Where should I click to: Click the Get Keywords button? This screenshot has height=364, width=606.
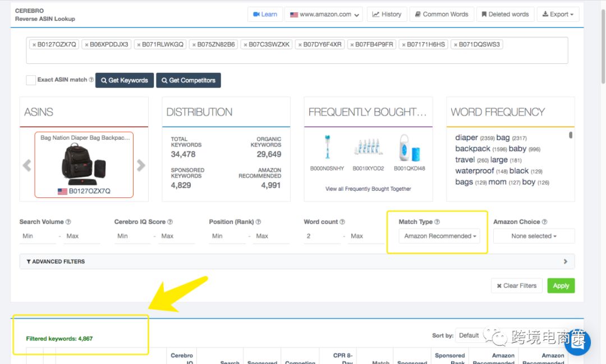(125, 80)
